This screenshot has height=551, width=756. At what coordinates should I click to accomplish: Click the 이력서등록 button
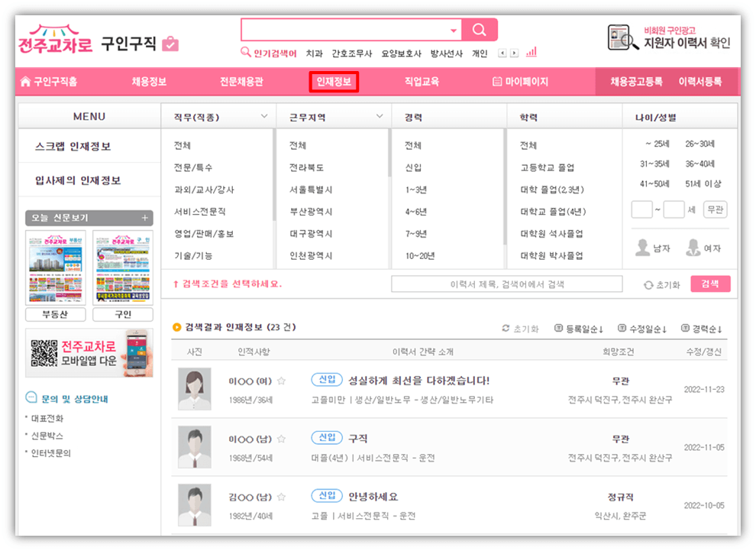click(x=700, y=82)
